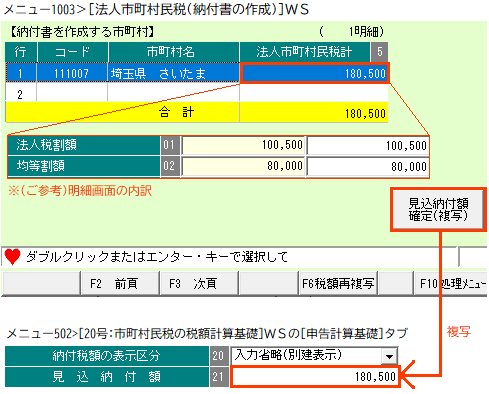
Task: Click the 行 column header
Action: [x=21, y=52]
